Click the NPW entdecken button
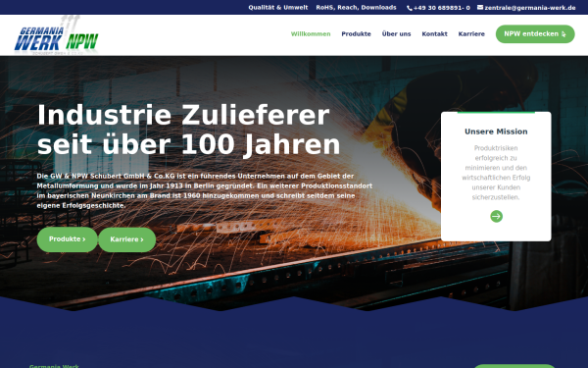The height and width of the screenshot is (368, 588). (x=535, y=34)
